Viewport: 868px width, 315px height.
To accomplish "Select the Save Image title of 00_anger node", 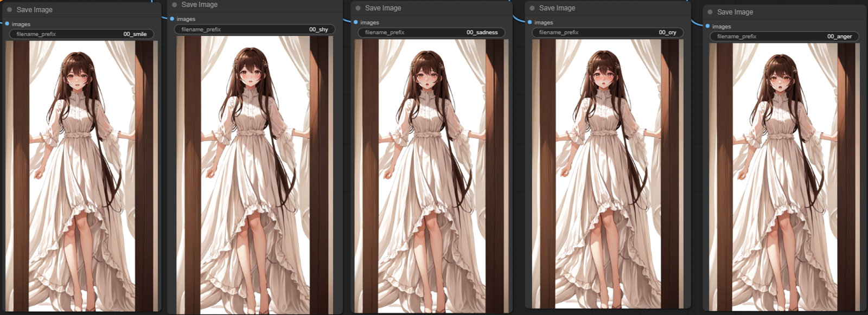I will click(735, 12).
